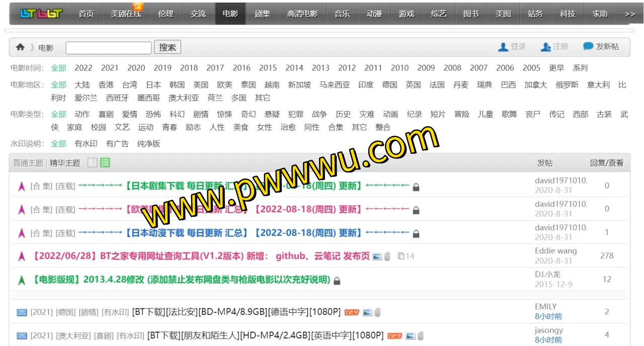Open the 高清电影 navigation tab
The height and width of the screenshot is (346, 644).
[x=302, y=14]
